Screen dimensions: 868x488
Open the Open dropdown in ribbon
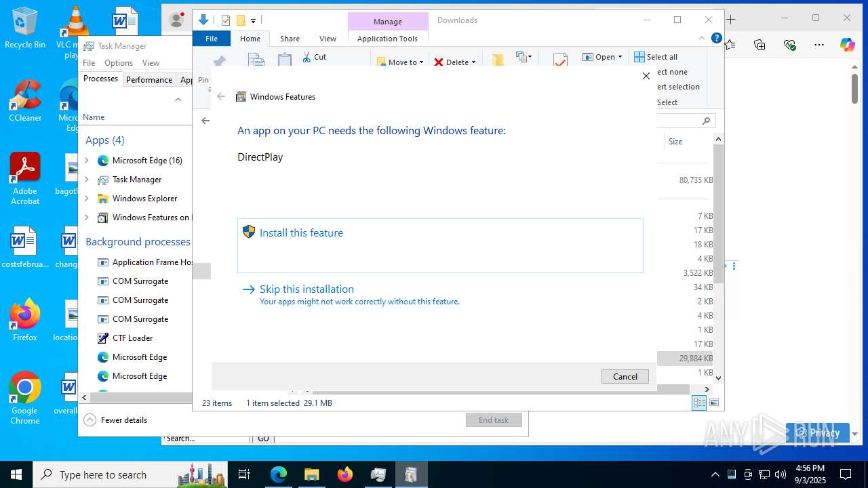tap(602, 57)
